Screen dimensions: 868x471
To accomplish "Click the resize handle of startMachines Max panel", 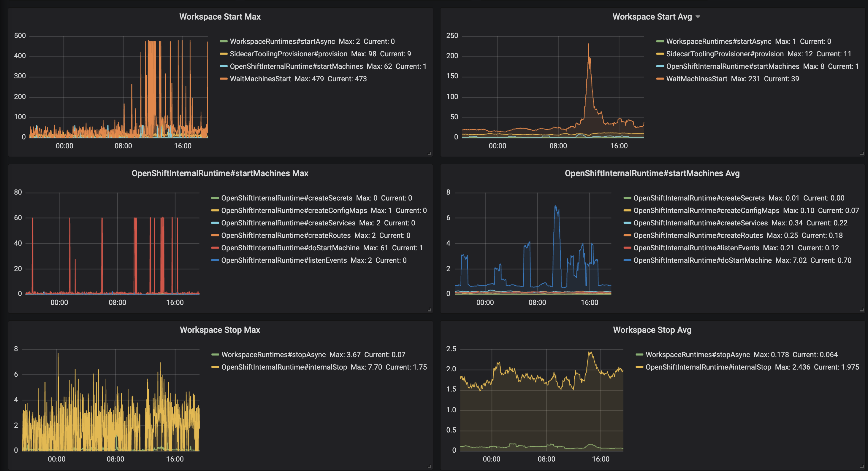I will 429,310.
